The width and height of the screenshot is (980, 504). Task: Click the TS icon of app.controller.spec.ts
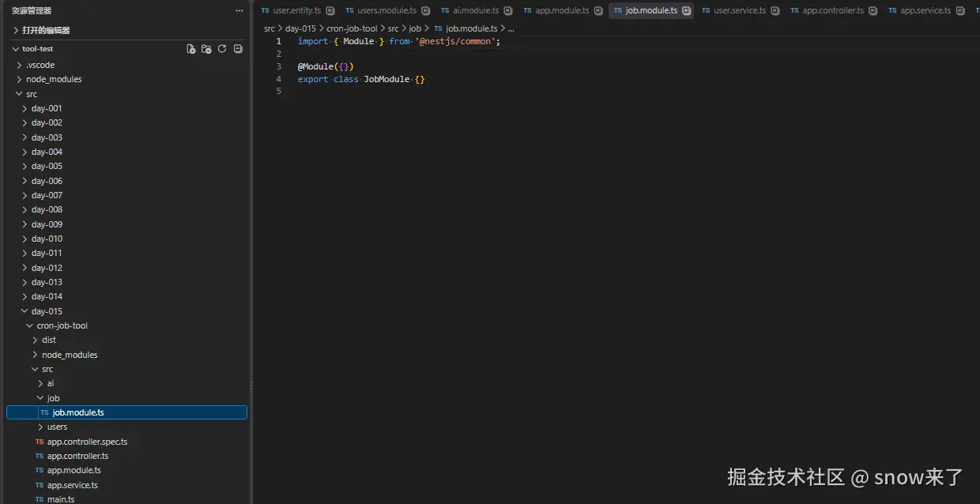click(x=40, y=442)
